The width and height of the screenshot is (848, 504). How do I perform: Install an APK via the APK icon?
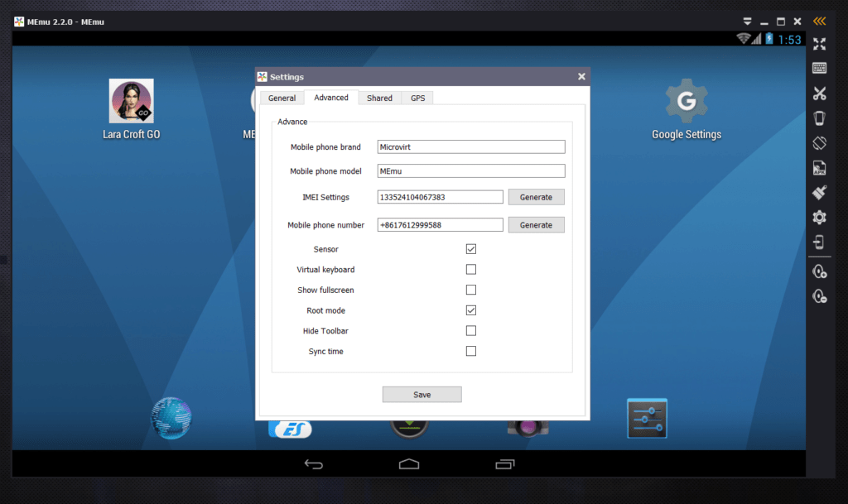[819, 168]
